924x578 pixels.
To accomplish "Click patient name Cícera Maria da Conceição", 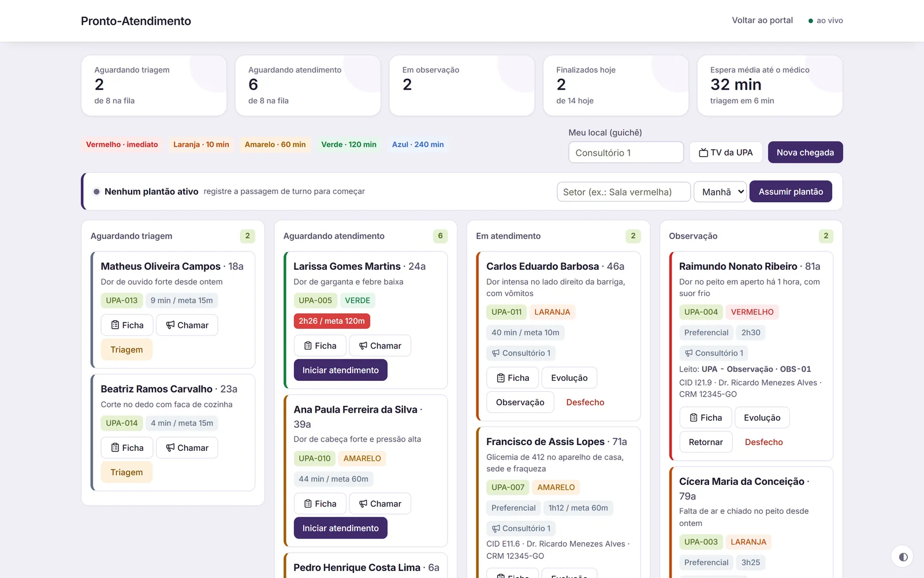I will click(742, 481).
